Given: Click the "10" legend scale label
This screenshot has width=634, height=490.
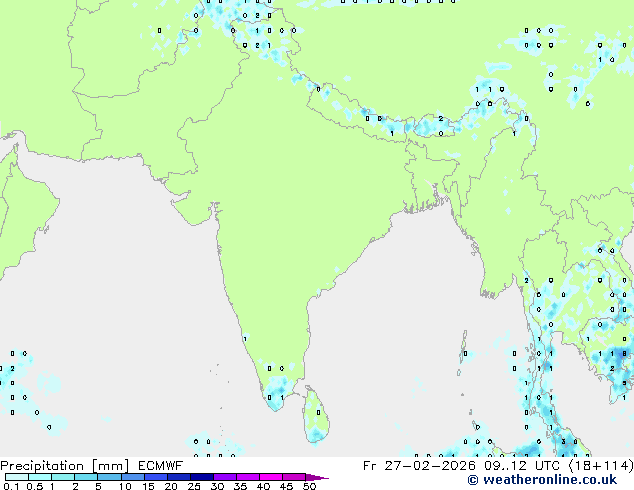Looking at the screenshot, I should click(125, 486).
